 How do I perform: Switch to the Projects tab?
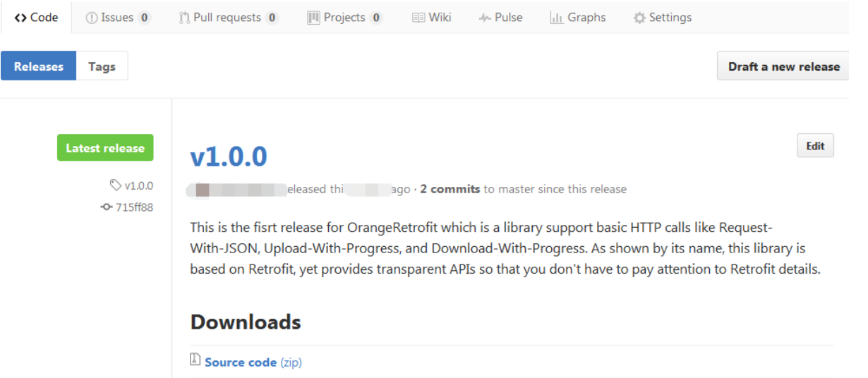345,18
